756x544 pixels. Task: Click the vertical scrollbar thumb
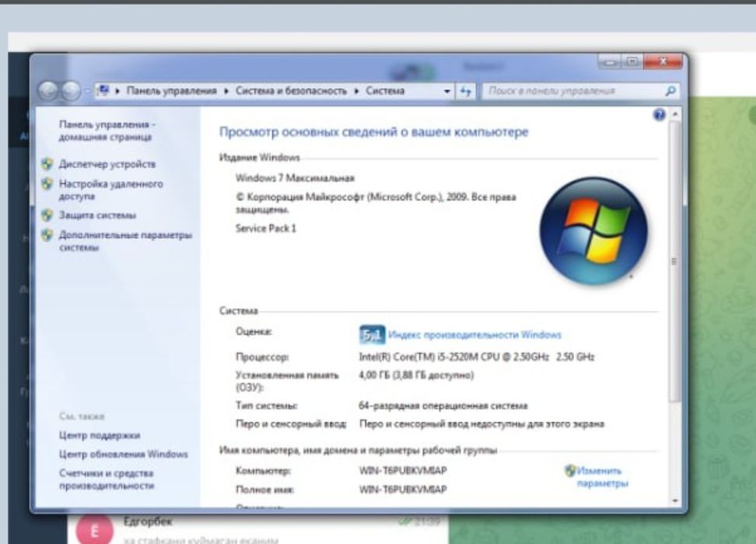tap(675, 261)
